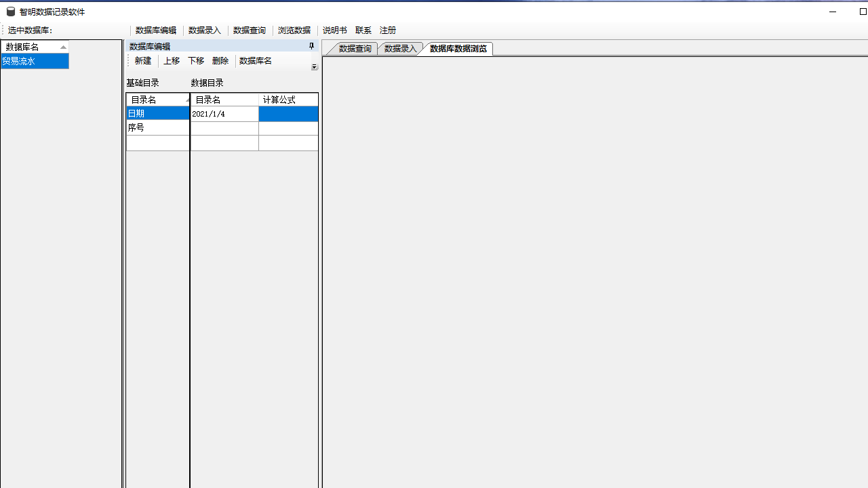Click 目录名 header in 基础目录 table
The image size is (868, 488).
point(158,100)
